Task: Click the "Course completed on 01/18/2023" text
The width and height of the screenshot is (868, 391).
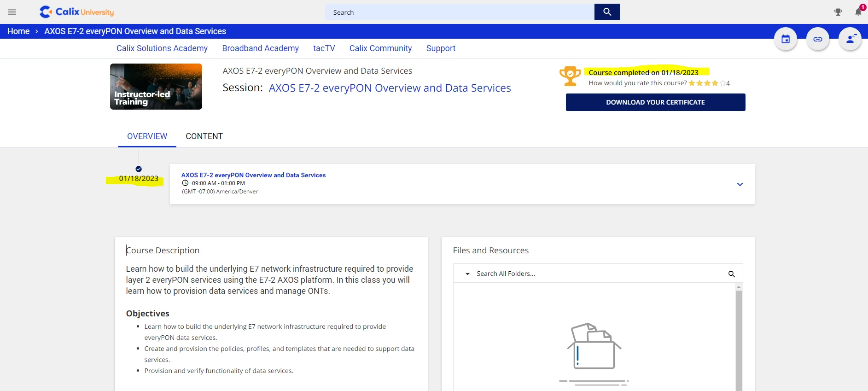Action: [x=643, y=72]
